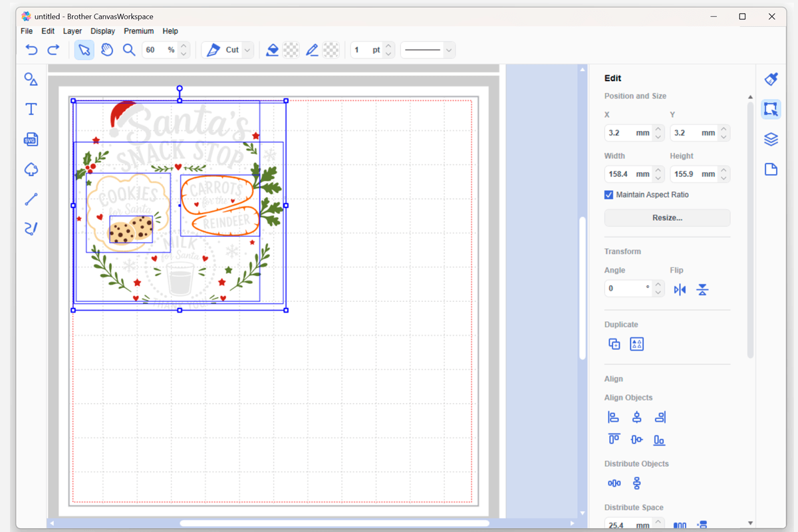798x532 pixels.
Task: Pick the Zoom magnifier tool
Action: click(x=129, y=50)
